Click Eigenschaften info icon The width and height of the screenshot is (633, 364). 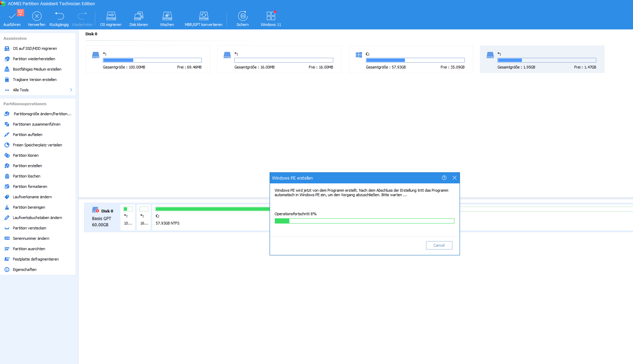click(7, 270)
